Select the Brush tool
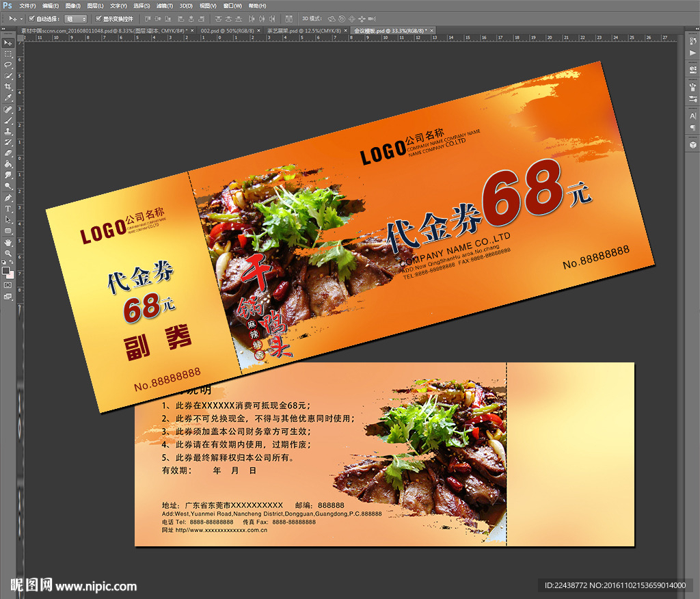Screen dimensions: 700x599 click(8, 120)
